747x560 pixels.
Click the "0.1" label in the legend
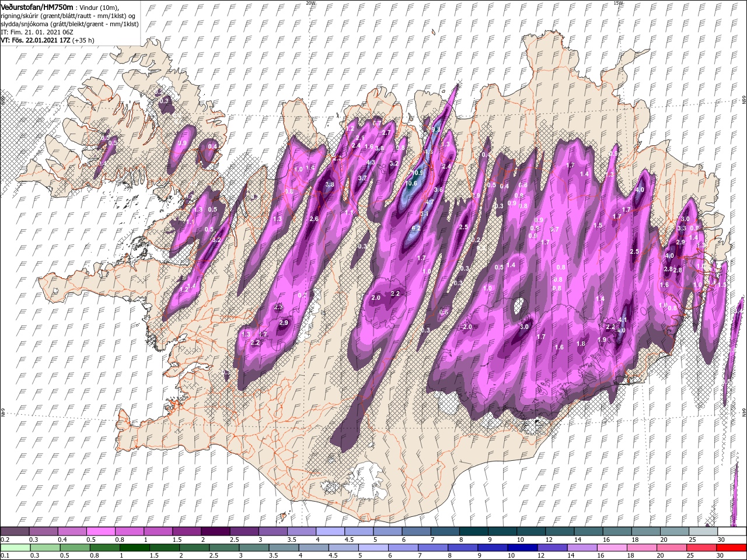click(x=5, y=556)
